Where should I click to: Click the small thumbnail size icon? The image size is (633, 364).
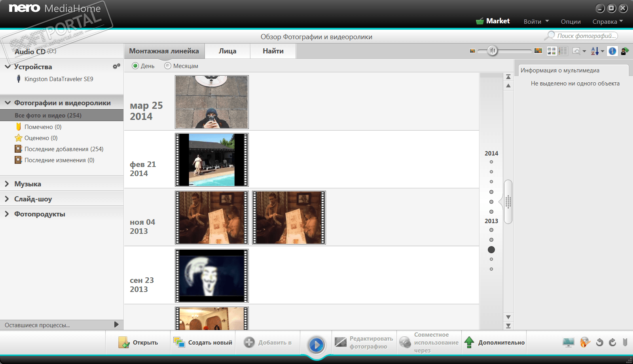[472, 51]
